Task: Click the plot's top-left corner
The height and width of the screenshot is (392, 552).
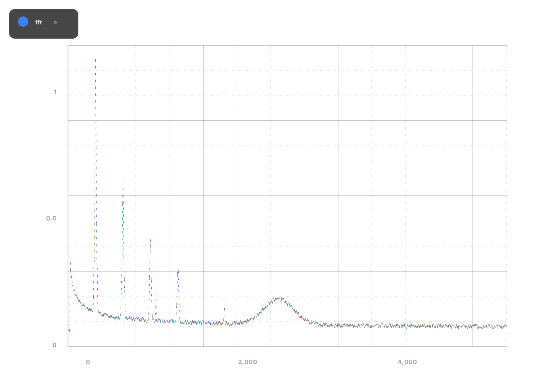Action: pyautogui.click(x=68, y=45)
